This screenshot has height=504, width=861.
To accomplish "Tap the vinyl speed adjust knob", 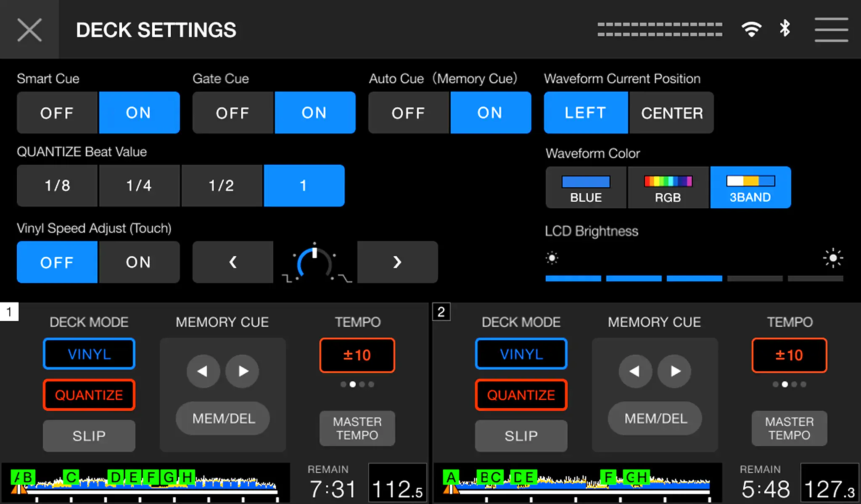I will [315, 263].
